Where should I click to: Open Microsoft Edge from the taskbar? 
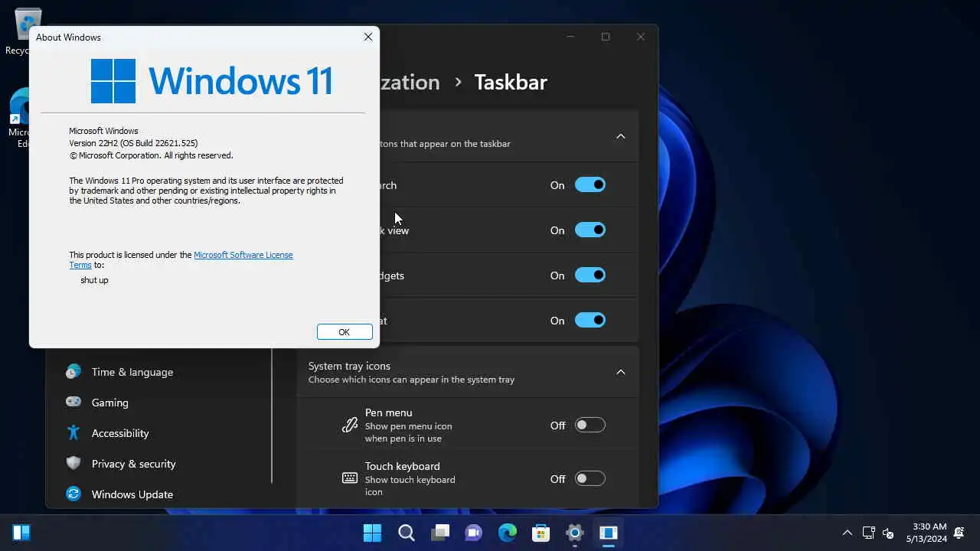point(507,533)
